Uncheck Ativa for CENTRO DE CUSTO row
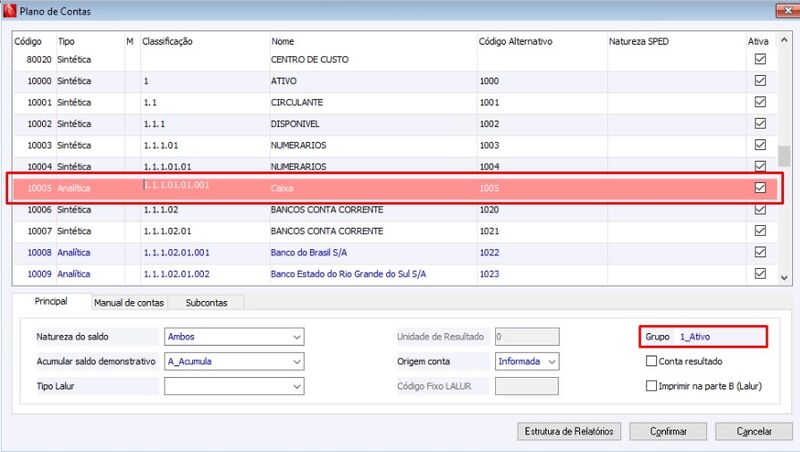800x452 pixels. click(x=760, y=59)
